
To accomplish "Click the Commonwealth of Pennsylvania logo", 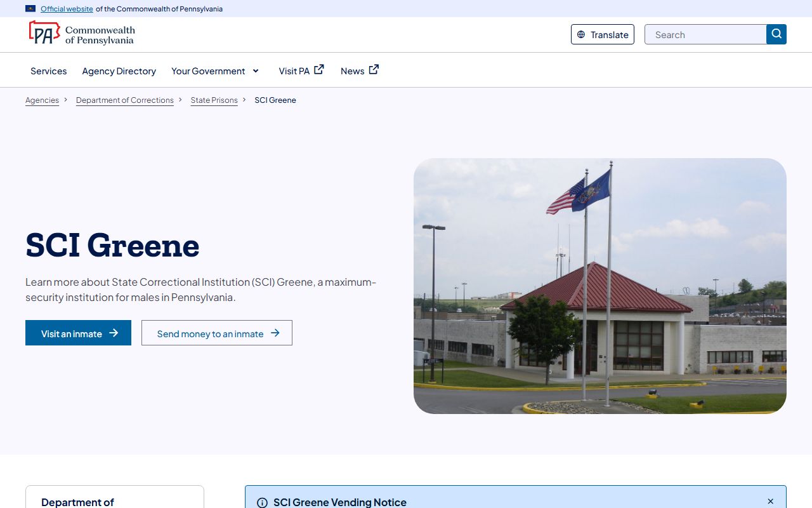I will pyautogui.click(x=82, y=33).
